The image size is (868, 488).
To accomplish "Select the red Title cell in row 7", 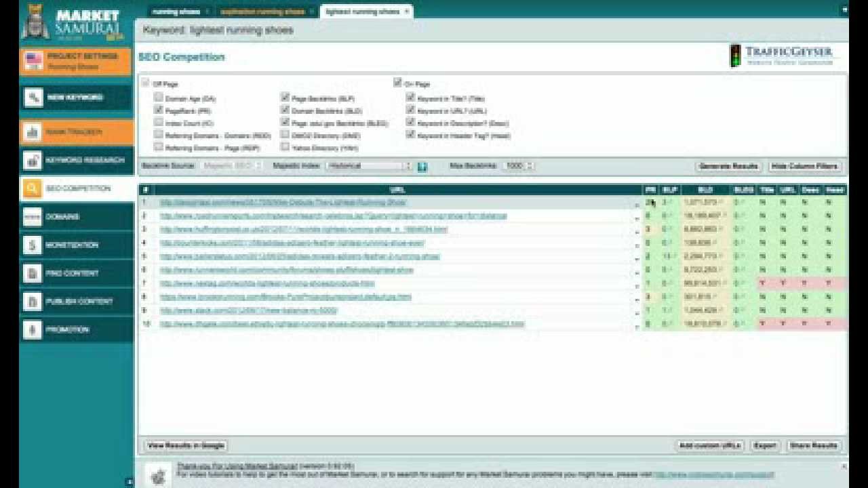I will coord(767,283).
